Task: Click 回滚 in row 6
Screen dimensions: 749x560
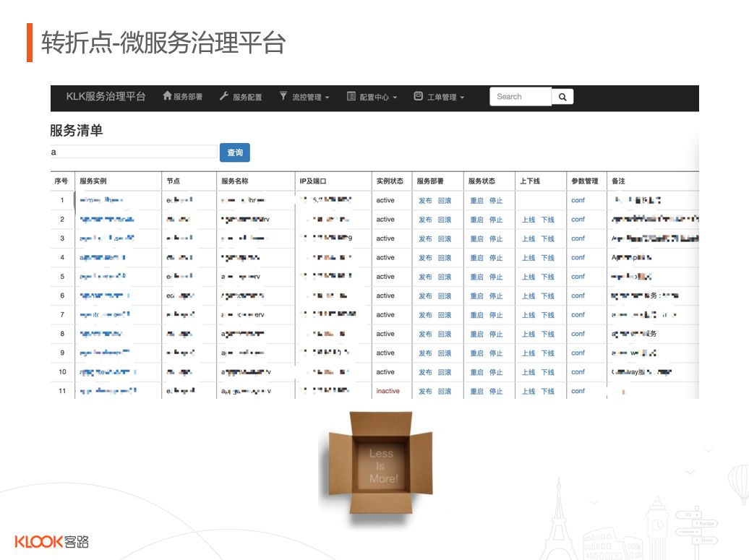Action: tap(445, 296)
